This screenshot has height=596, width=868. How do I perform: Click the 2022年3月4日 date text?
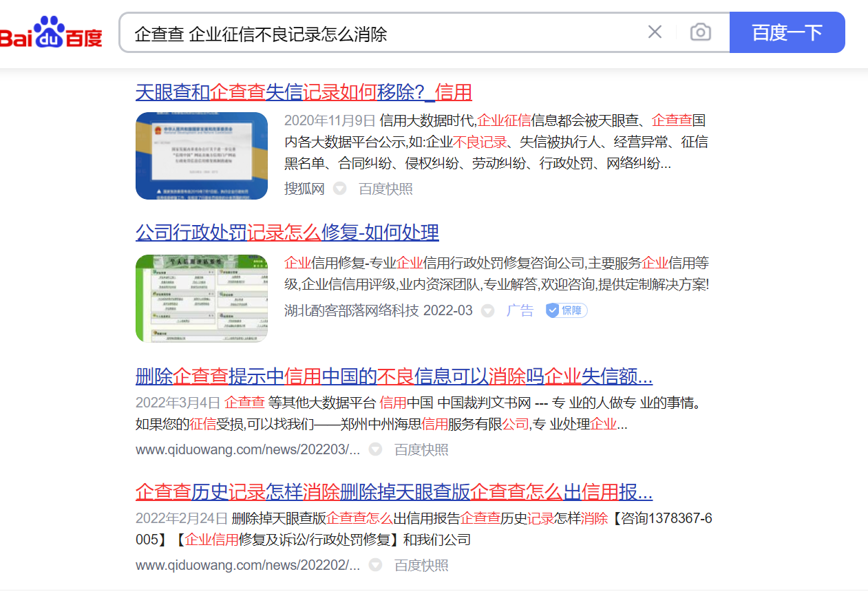tap(178, 402)
